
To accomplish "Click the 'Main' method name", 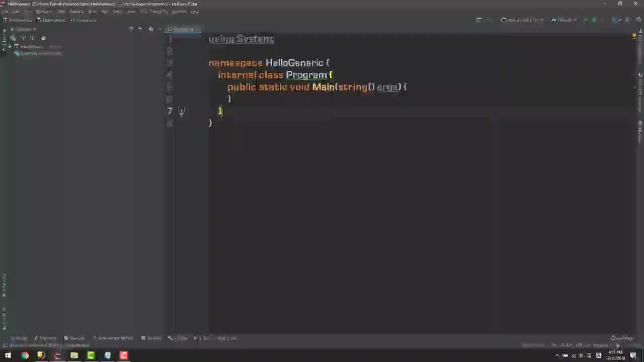I will click(x=323, y=87).
